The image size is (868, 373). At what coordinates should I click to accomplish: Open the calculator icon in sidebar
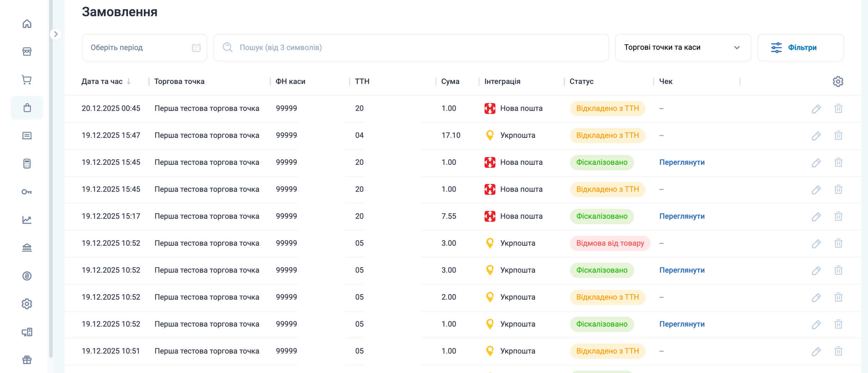coord(27,164)
